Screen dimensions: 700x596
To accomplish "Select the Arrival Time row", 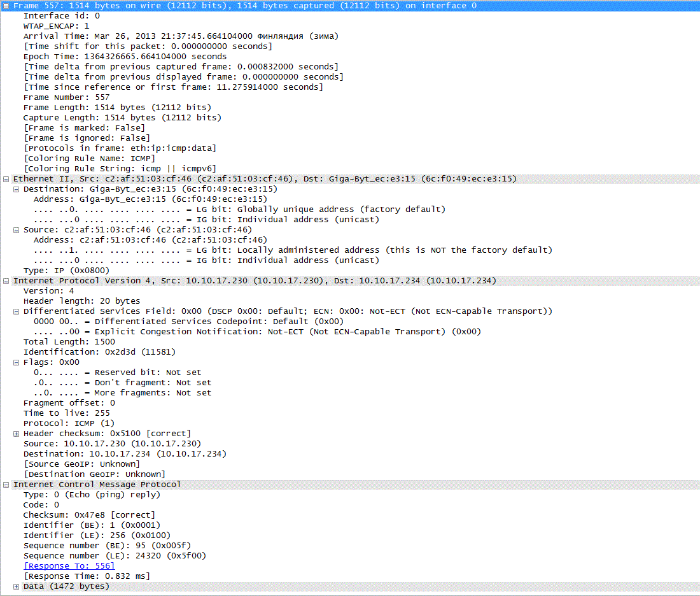I will 181,37.
